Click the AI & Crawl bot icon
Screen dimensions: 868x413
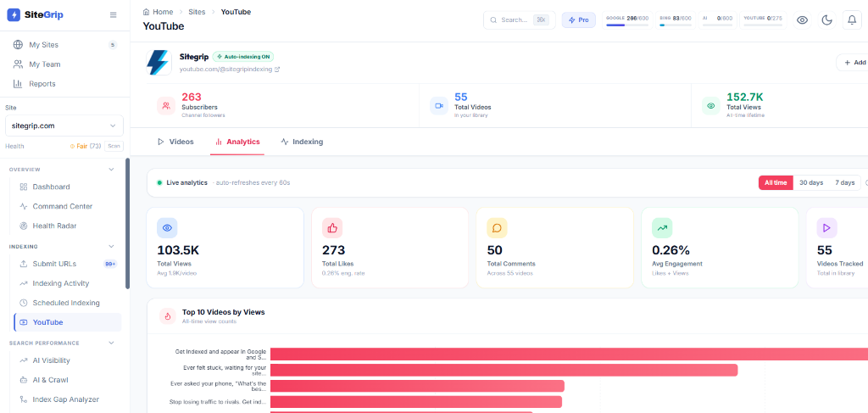[23, 380]
